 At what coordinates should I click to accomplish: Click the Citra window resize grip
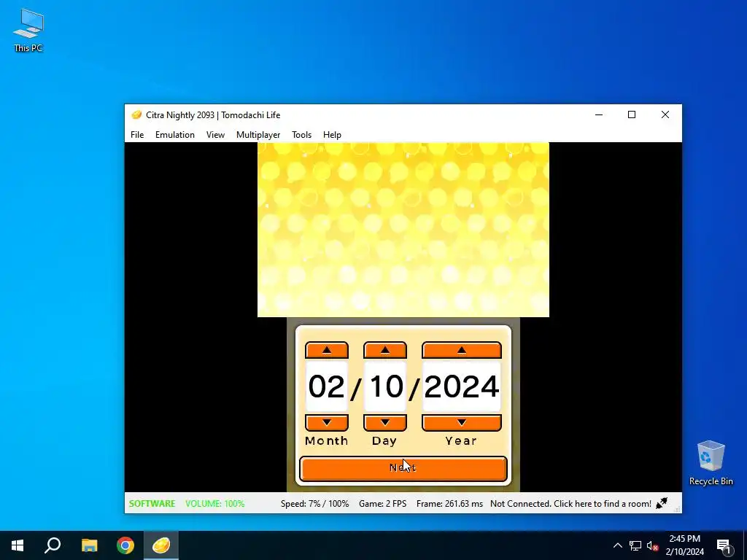pyautogui.click(x=678, y=509)
